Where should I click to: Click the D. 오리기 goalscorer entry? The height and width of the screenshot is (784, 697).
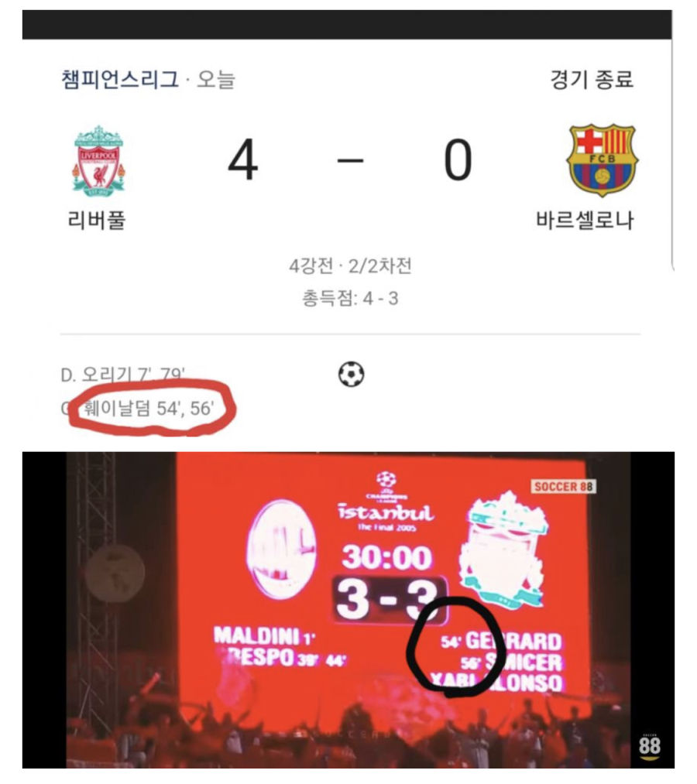122,375
